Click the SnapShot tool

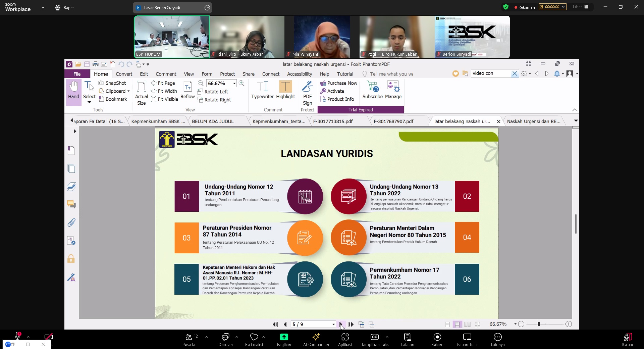[112, 83]
